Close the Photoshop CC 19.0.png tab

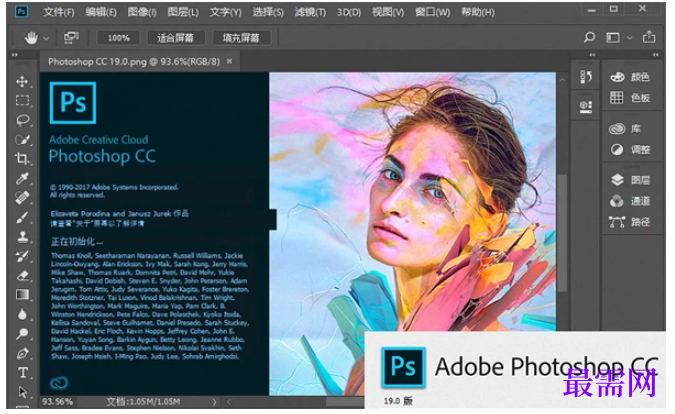[229, 61]
